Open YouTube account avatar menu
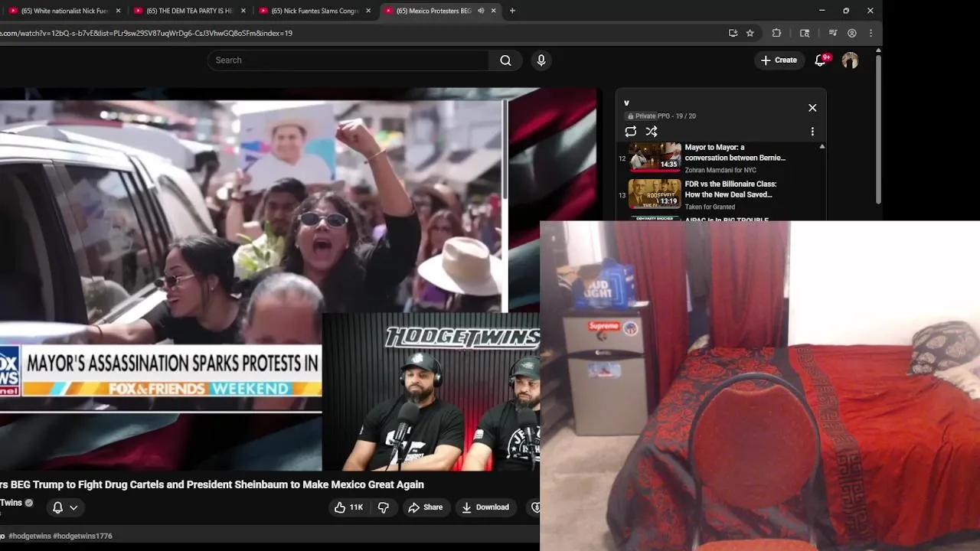 coord(850,60)
